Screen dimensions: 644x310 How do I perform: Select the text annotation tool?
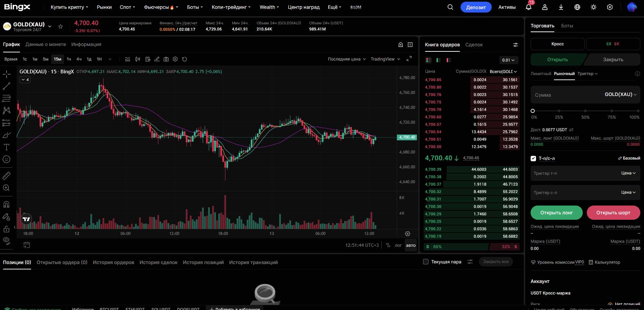point(6,147)
